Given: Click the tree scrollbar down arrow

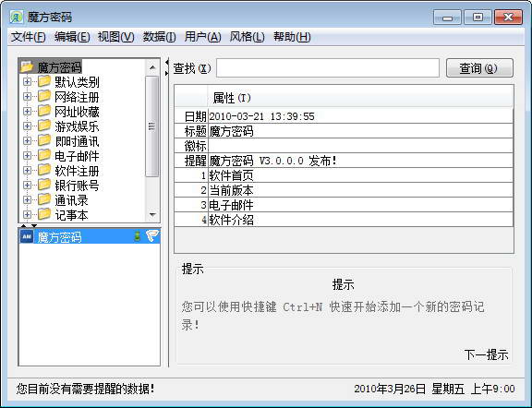Looking at the screenshot, I should tap(152, 215).
